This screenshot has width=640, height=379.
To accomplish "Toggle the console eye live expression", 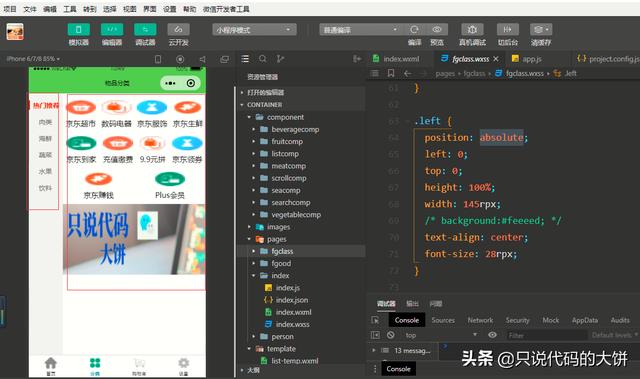I will pyautogui.click(x=492, y=335).
